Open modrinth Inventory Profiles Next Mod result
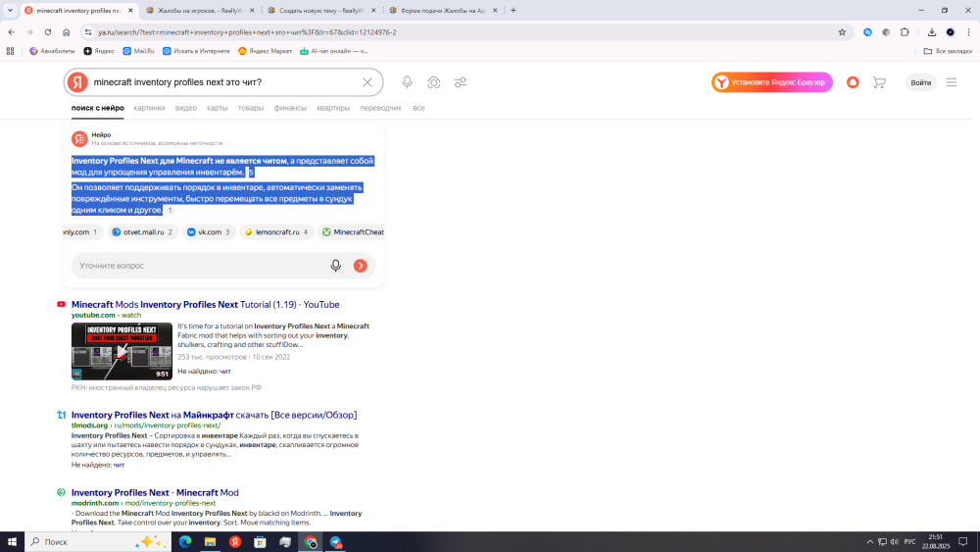This screenshot has height=552, width=980. (155, 492)
